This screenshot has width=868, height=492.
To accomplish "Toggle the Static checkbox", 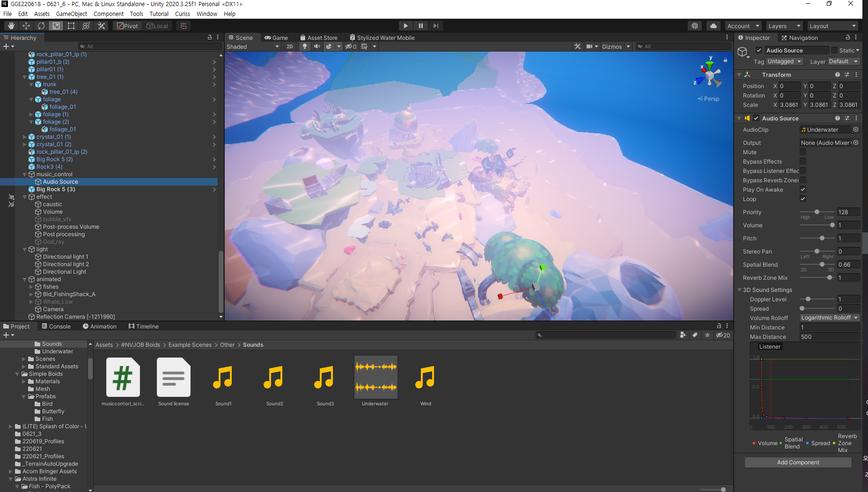I will [x=834, y=50].
